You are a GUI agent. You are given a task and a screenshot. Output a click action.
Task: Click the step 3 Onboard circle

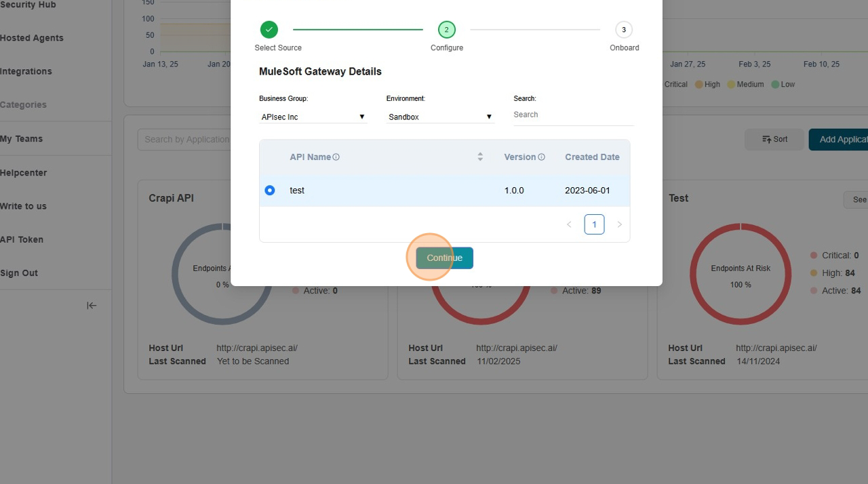point(623,30)
